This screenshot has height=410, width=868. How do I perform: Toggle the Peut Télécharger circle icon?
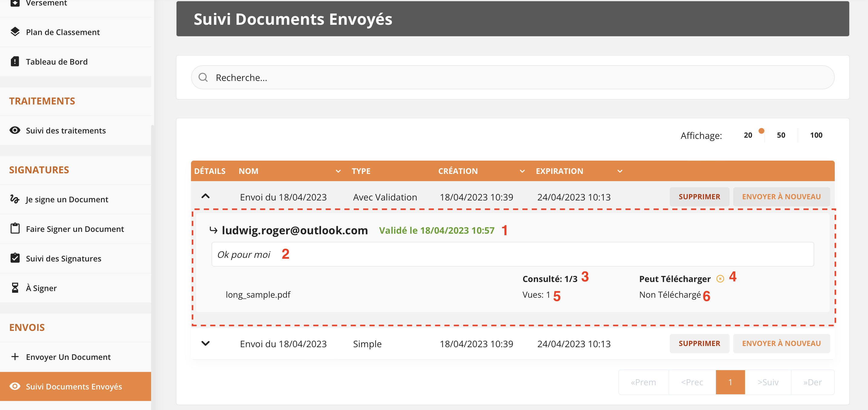click(x=720, y=279)
